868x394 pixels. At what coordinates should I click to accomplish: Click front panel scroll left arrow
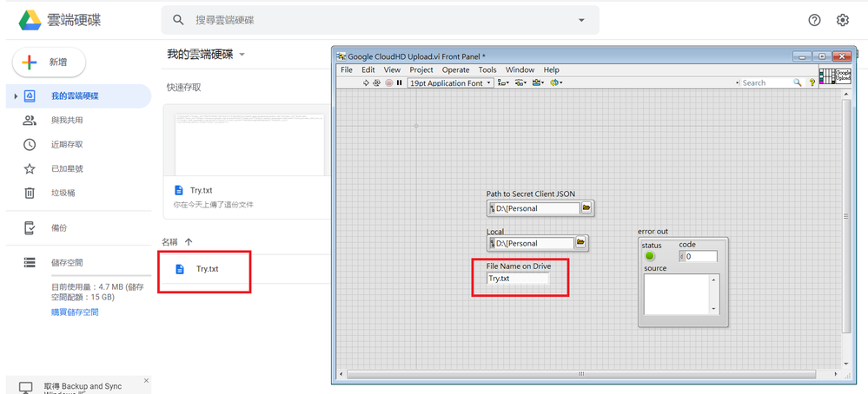pos(341,374)
